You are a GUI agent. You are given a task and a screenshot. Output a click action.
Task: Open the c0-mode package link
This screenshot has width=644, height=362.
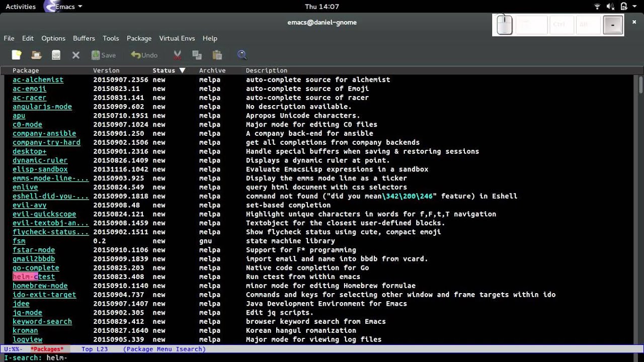[27, 124]
